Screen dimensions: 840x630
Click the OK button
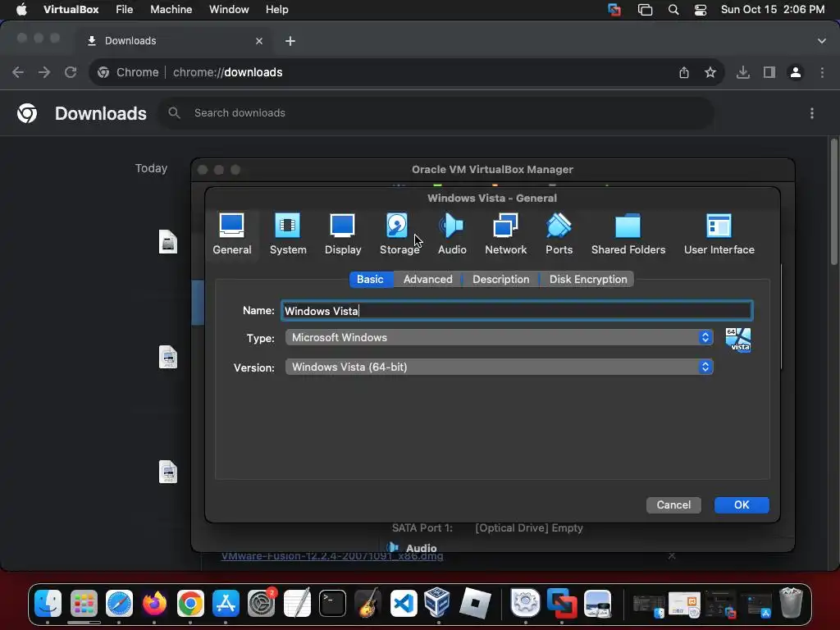pos(742,505)
